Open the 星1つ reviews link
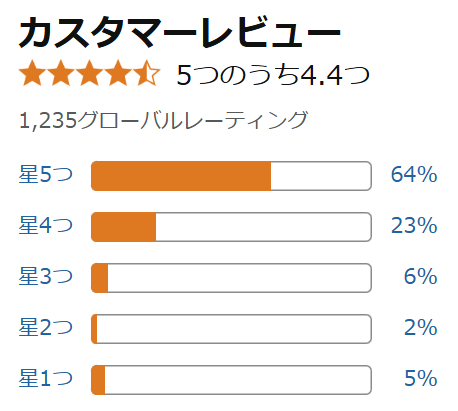The image size is (458, 411). tap(46, 378)
